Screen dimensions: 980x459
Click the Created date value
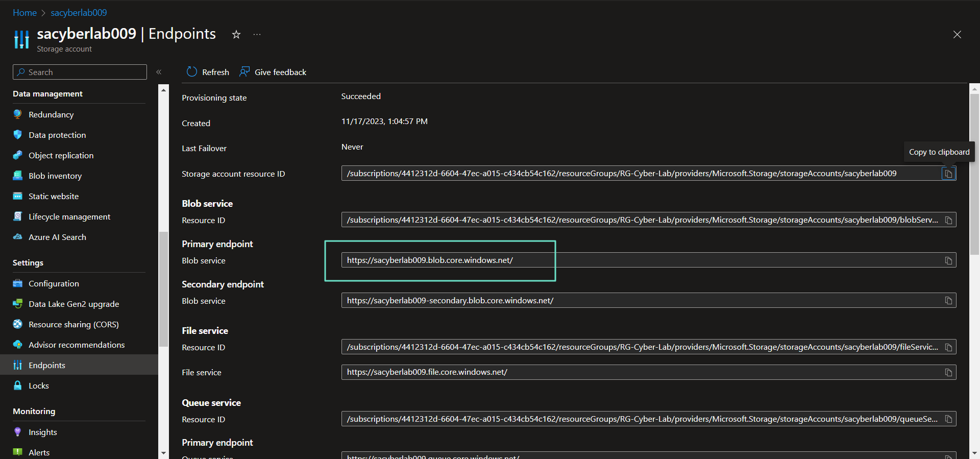click(384, 122)
